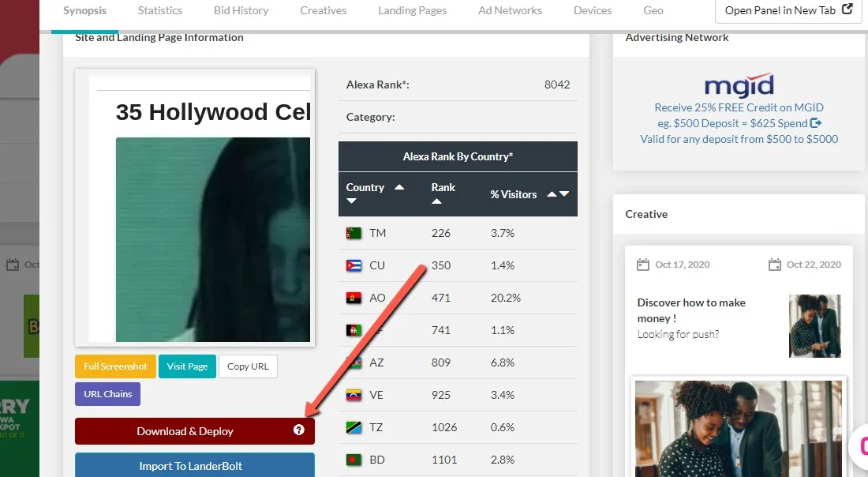The image size is (868, 477).
Task: Click the Cuba flag icon in CU row
Action: 354,265
